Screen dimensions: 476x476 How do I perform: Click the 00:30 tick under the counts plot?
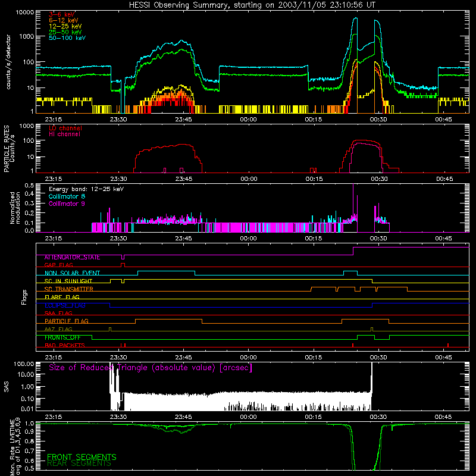tap(378, 120)
